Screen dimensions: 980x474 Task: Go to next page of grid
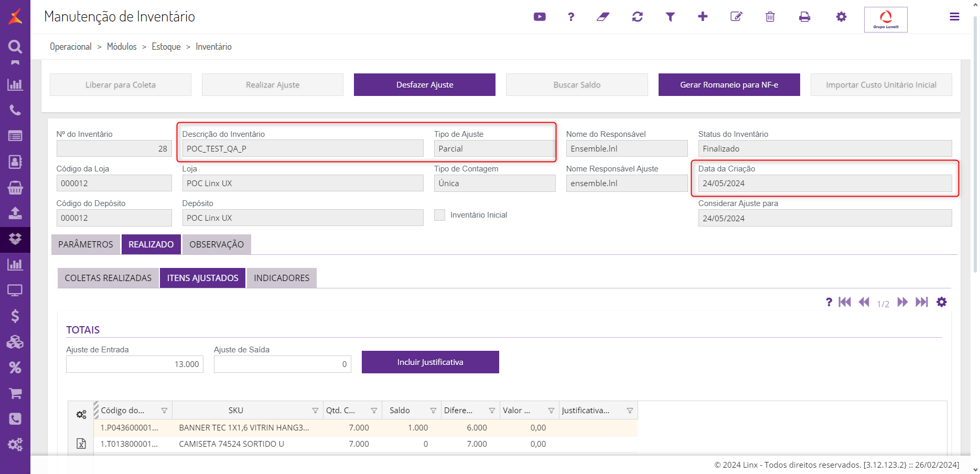click(x=902, y=302)
